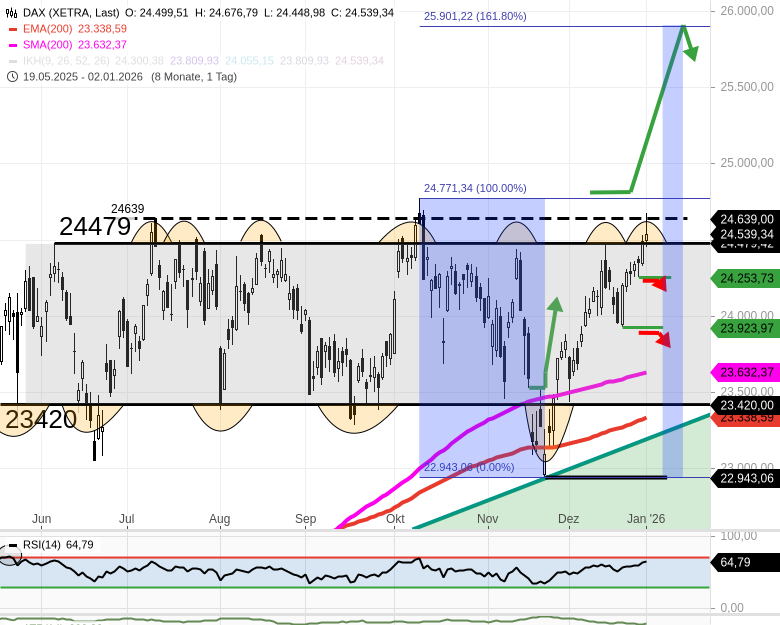Image resolution: width=780 pixels, height=625 pixels.
Task: Click the magenta 23.632,37 price tag
Action: [746, 372]
